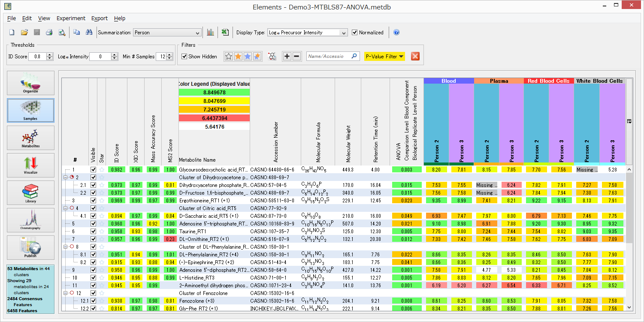
Task: Click the Export to Excel toolbar icon
Action: [225, 33]
